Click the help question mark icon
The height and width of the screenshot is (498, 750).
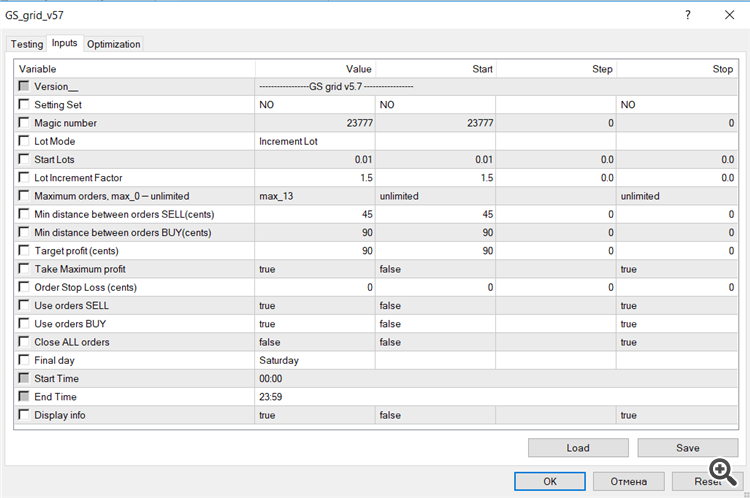pos(688,15)
